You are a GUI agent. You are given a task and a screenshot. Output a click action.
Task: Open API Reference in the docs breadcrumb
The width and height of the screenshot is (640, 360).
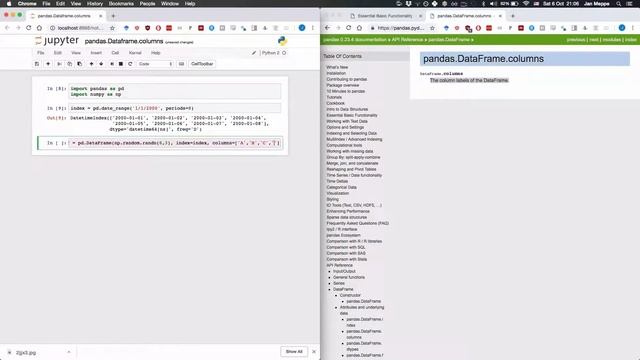click(407, 40)
